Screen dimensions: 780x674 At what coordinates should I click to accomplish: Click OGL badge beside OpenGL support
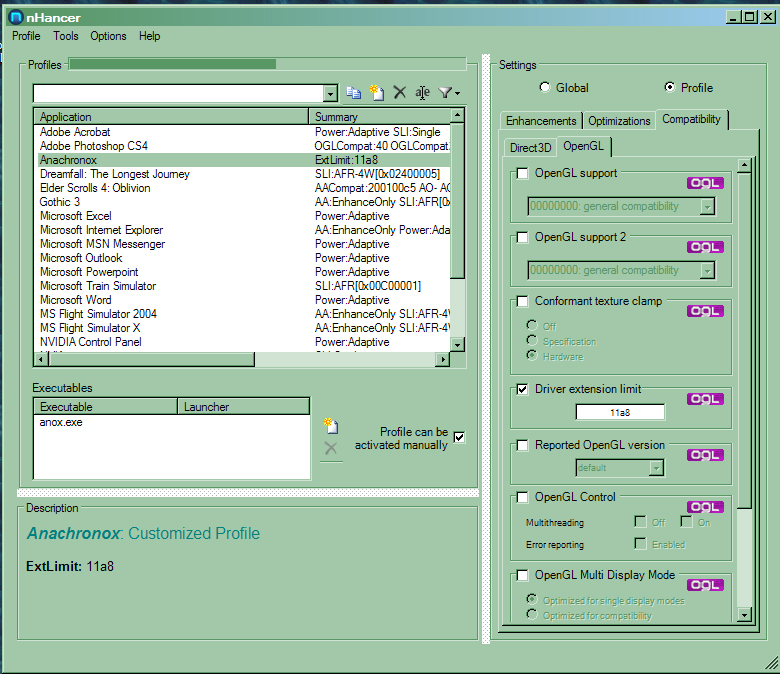click(705, 183)
